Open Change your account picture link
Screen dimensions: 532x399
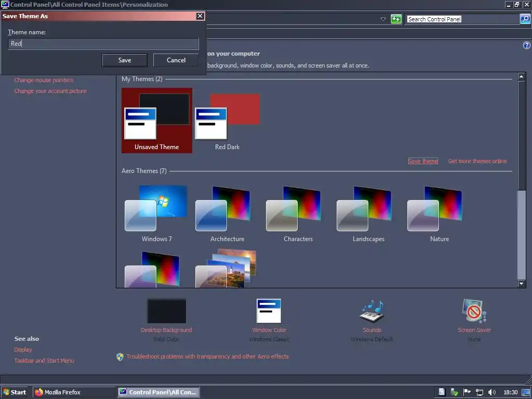coord(50,91)
